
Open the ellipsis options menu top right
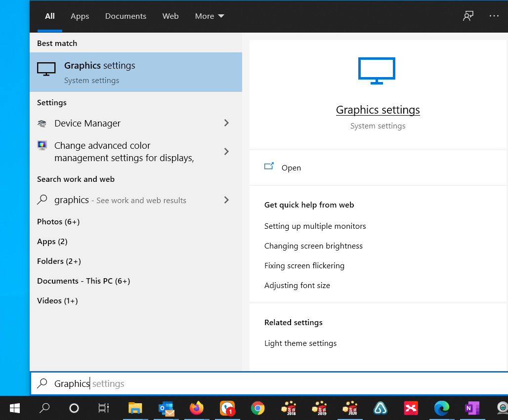pyautogui.click(x=494, y=16)
